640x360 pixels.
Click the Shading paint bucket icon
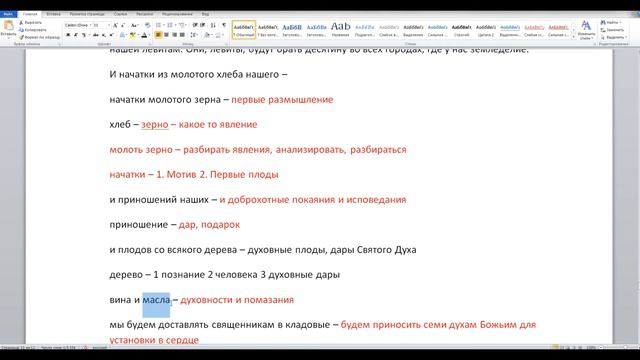207,35
